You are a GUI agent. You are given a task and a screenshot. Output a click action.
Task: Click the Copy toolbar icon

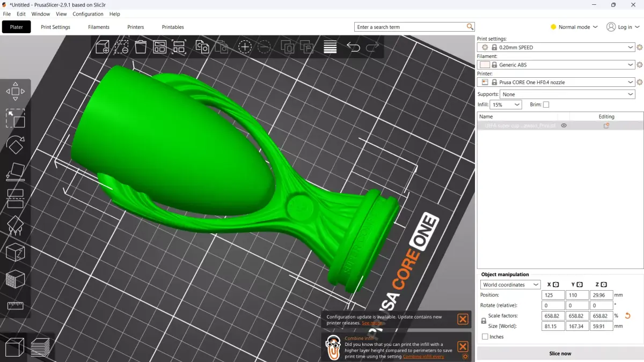coord(202,47)
